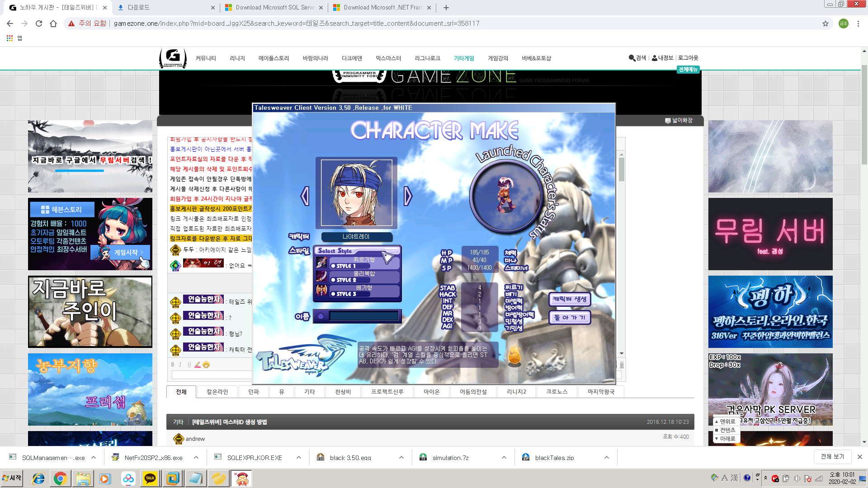
Task: Click bold formatting in comment editor
Action: 172,365
